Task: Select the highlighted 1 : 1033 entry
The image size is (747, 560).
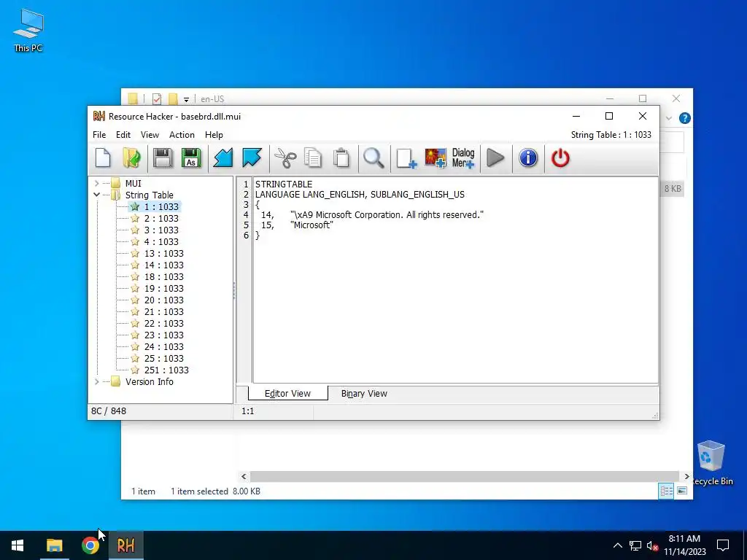Action: pyautogui.click(x=161, y=206)
